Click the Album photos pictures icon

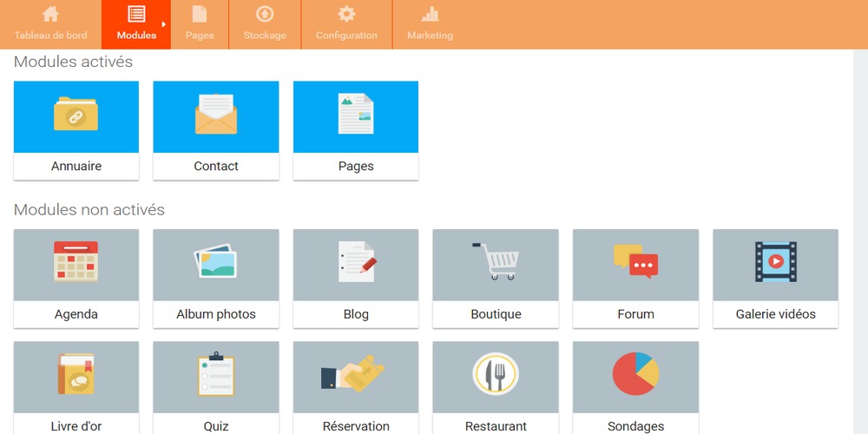coord(216,260)
